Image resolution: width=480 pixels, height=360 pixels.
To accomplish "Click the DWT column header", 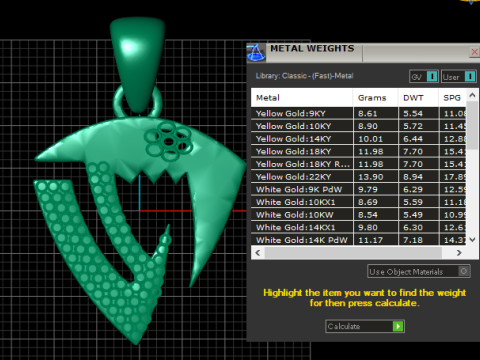I will [x=418, y=98].
